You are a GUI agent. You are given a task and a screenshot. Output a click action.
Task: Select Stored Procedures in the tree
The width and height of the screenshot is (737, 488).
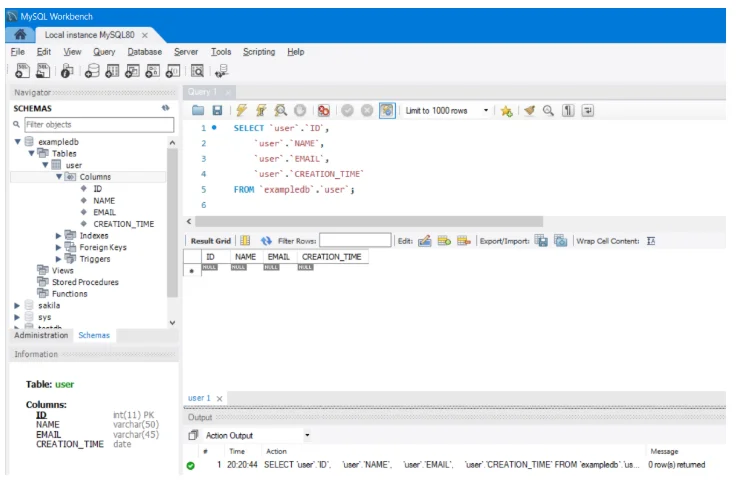85,282
